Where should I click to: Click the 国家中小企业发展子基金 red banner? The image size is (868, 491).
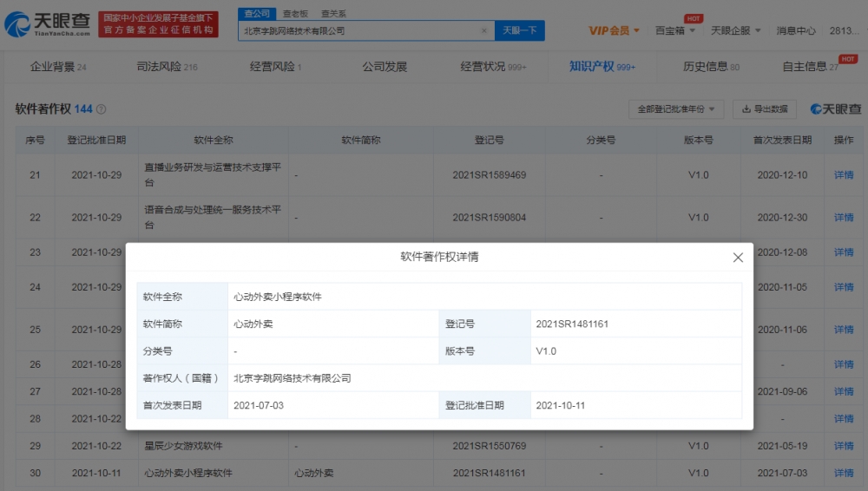coord(158,24)
